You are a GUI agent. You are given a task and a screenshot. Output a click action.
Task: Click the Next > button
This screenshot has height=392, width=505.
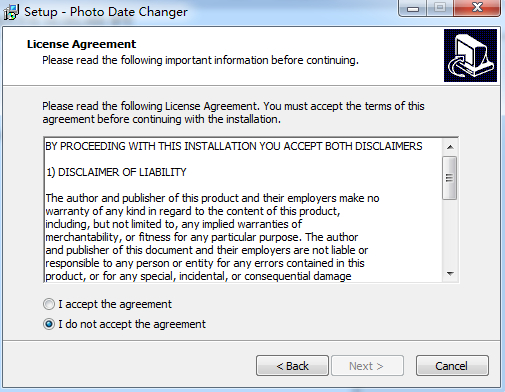[366, 366]
